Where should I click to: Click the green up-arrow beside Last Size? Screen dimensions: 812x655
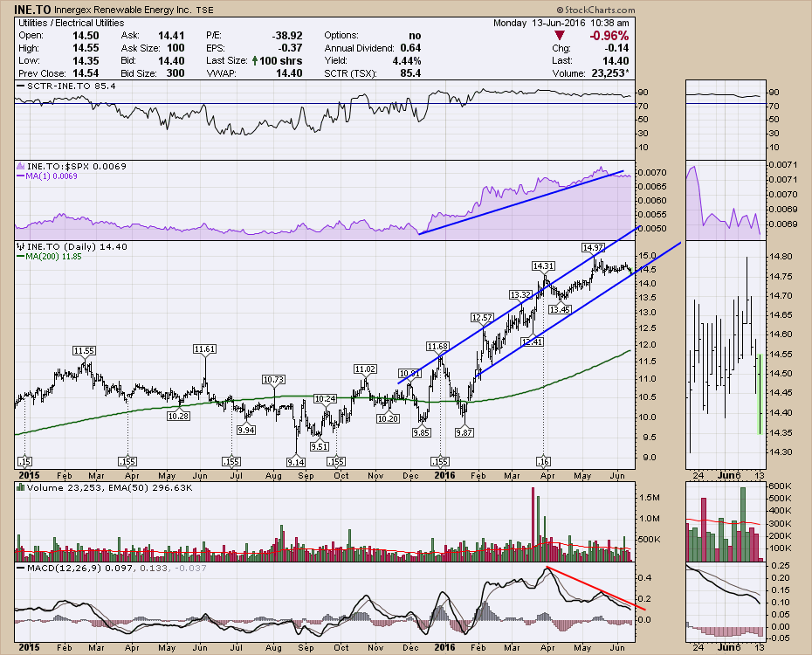[255, 60]
